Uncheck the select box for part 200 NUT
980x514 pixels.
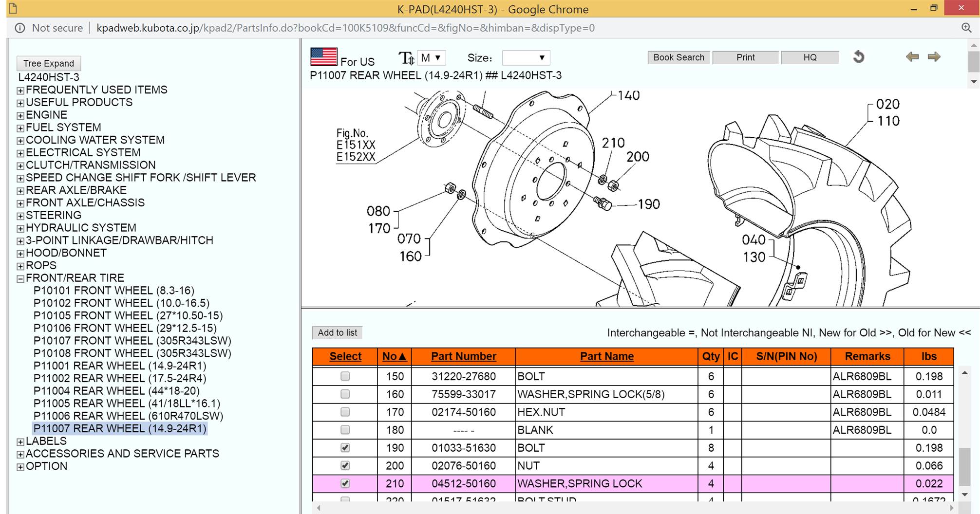(345, 465)
